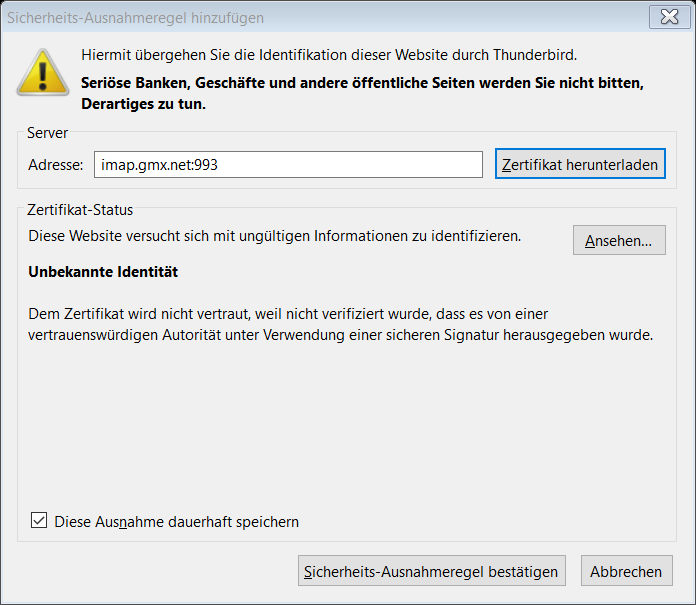Open certificate details via Ansehen button
The width and height of the screenshot is (696, 605).
pyautogui.click(x=619, y=240)
